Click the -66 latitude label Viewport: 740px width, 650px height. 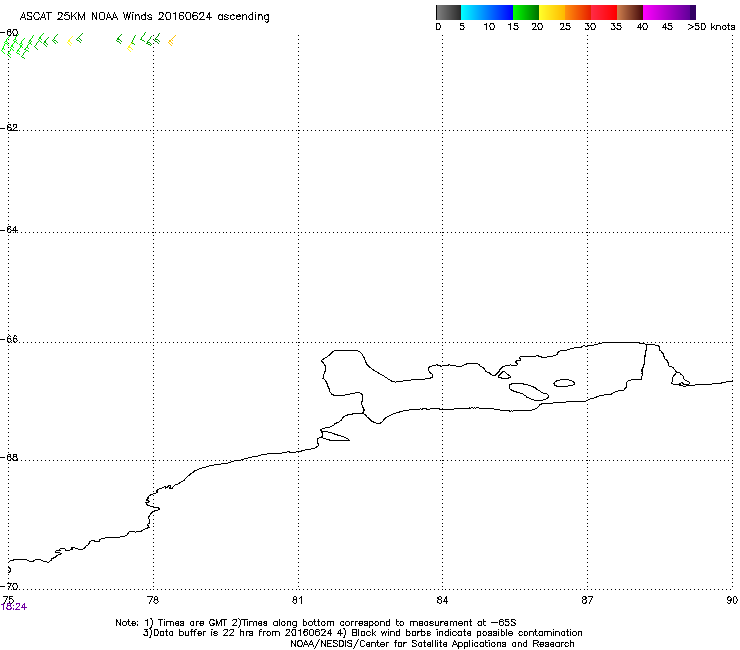(x=9, y=340)
